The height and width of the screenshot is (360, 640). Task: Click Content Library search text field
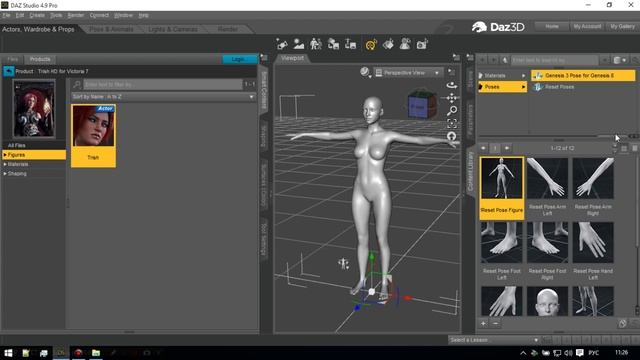point(554,60)
